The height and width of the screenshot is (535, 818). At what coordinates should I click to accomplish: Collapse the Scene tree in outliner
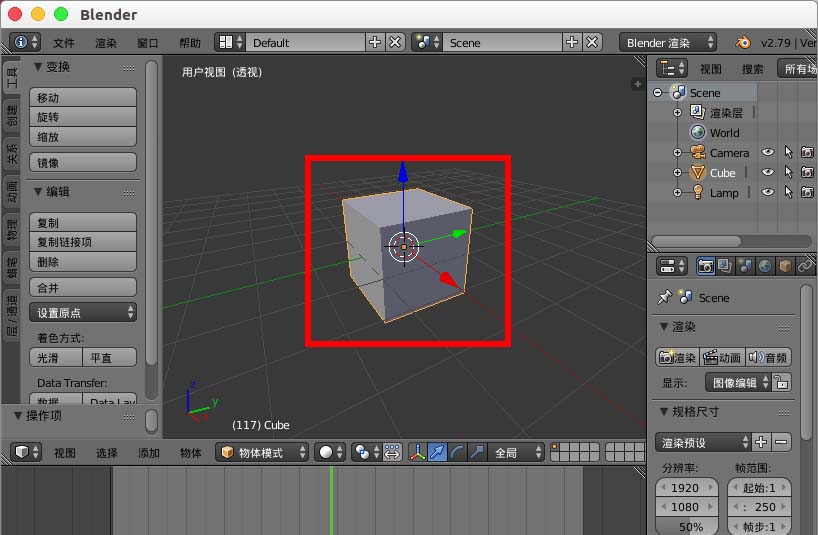pos(658,93)
